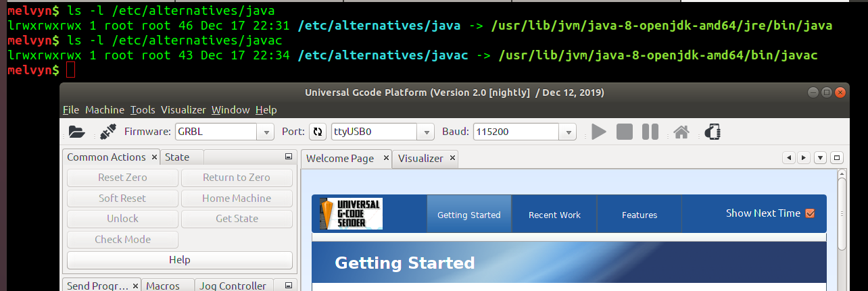Click the /etc/alternatives/javac path in terminal
Screen dimensions: 868x291
pos(383,55)
